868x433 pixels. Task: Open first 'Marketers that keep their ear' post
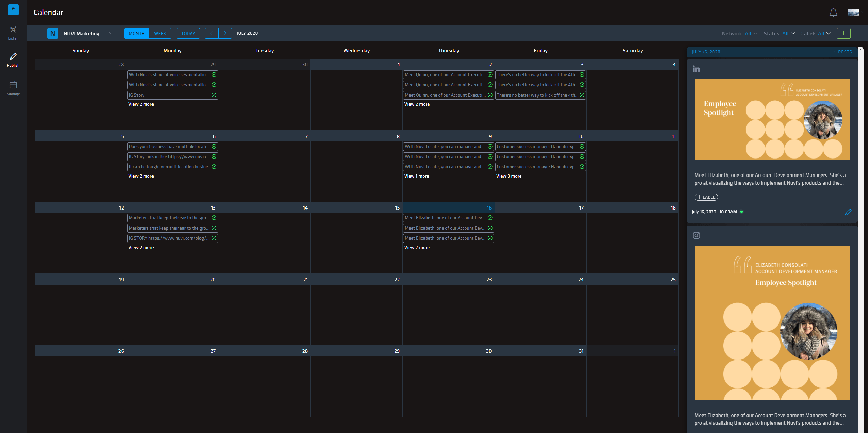[173, 218]
